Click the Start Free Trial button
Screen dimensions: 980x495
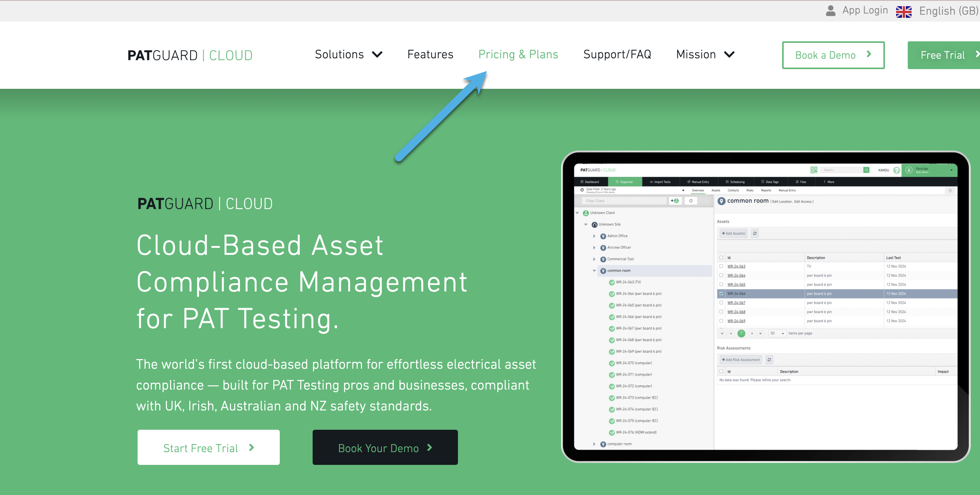209,448
